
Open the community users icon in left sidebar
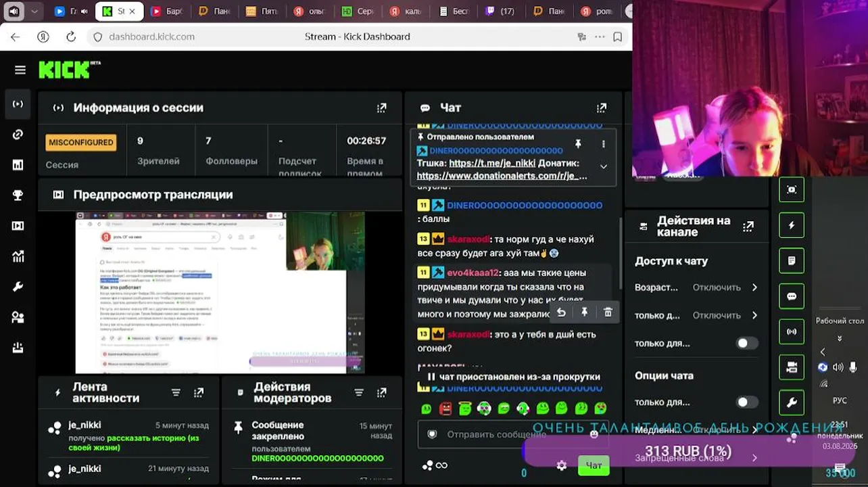18,317
